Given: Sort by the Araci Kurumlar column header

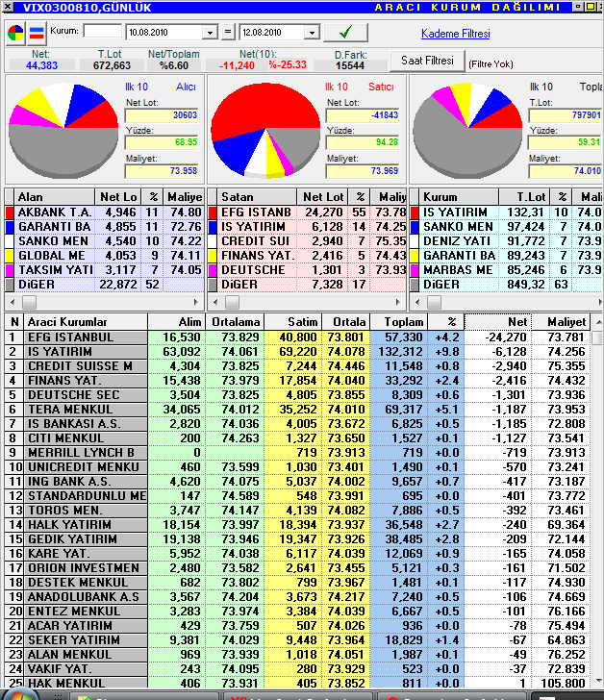Looking at the screenshot, I should pyautogui.click(x=87, y=322).
